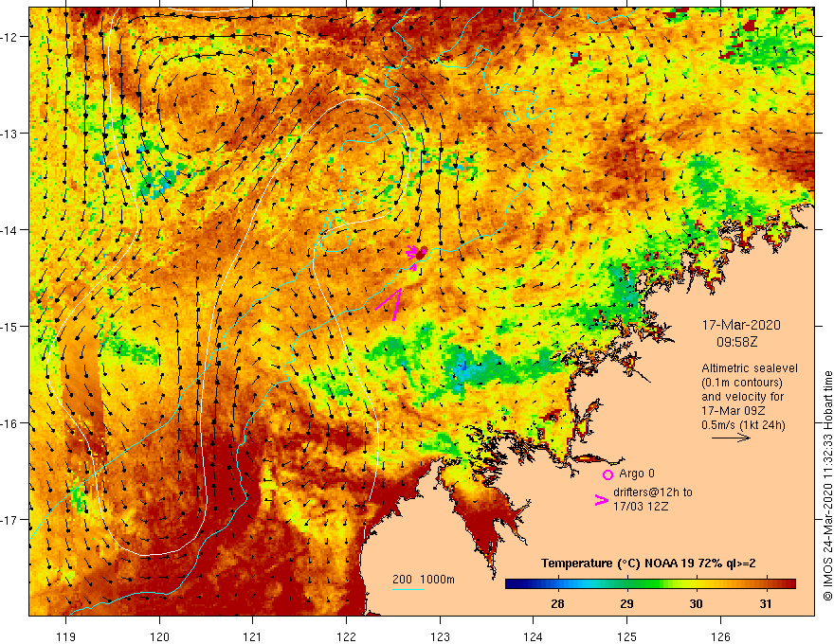Viewport: 834px width, 644px height.
Task: Click the longitude axis label '120'
Action: coord(159,636)
